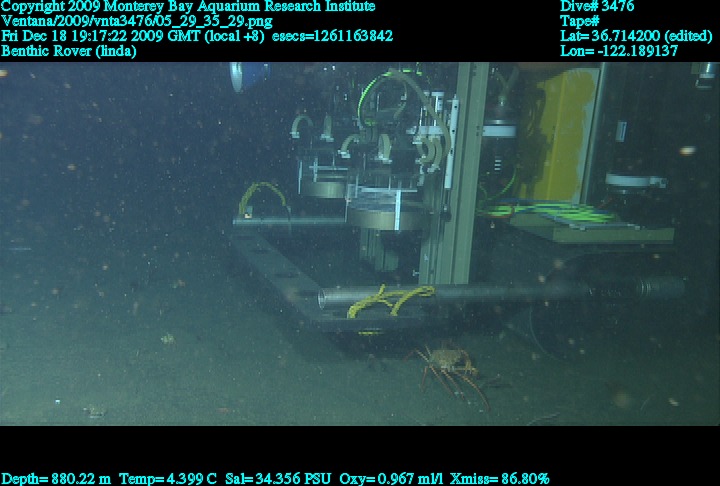Image resolution: width=720 pixels, height=486 pixels.
Task: Select the "Lat= 36.714200 (edited)" readout
Action: tap(636, 36)
